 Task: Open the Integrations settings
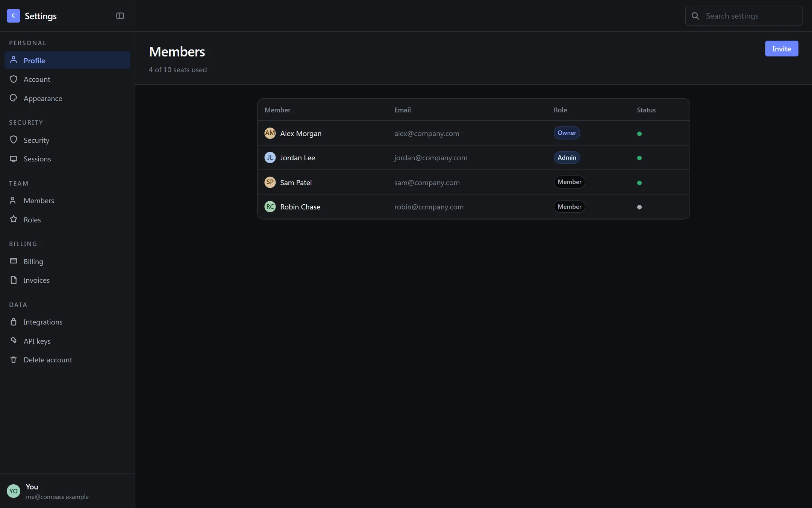pyautogui.click(x=67, y=322)
